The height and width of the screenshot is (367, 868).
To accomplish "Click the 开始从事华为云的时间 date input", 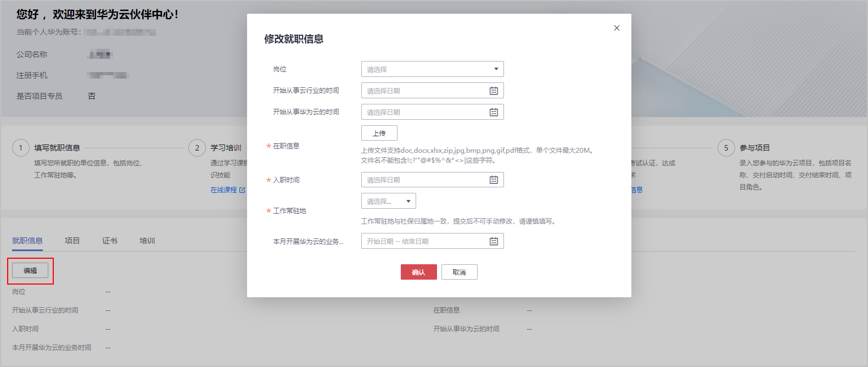I will click(432, 112).
